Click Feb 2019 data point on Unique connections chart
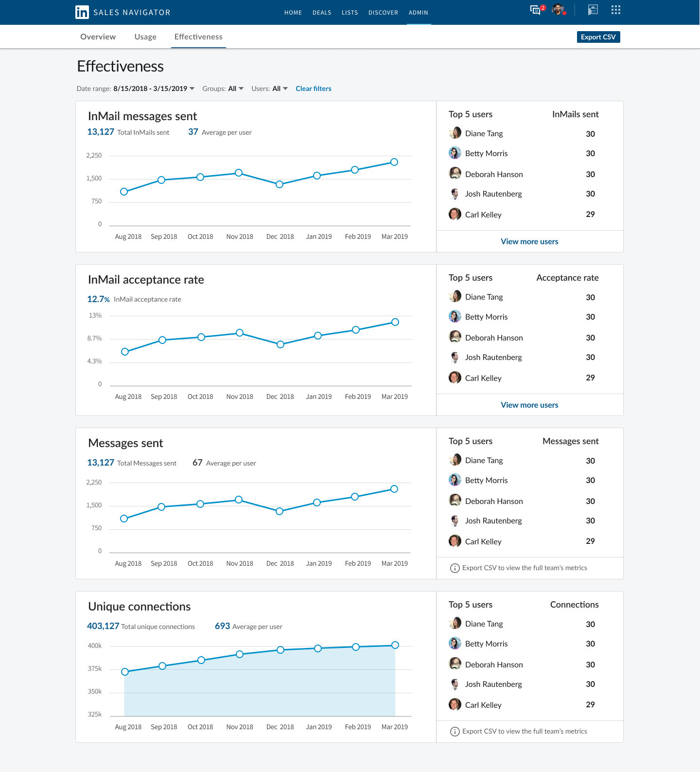 [x=356, y=647]
